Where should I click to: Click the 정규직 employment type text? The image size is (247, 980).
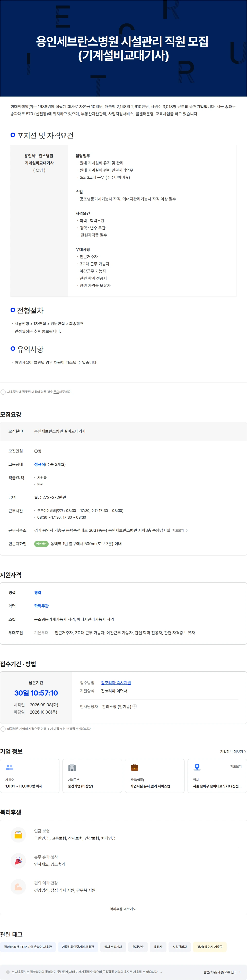click(40, 464)
